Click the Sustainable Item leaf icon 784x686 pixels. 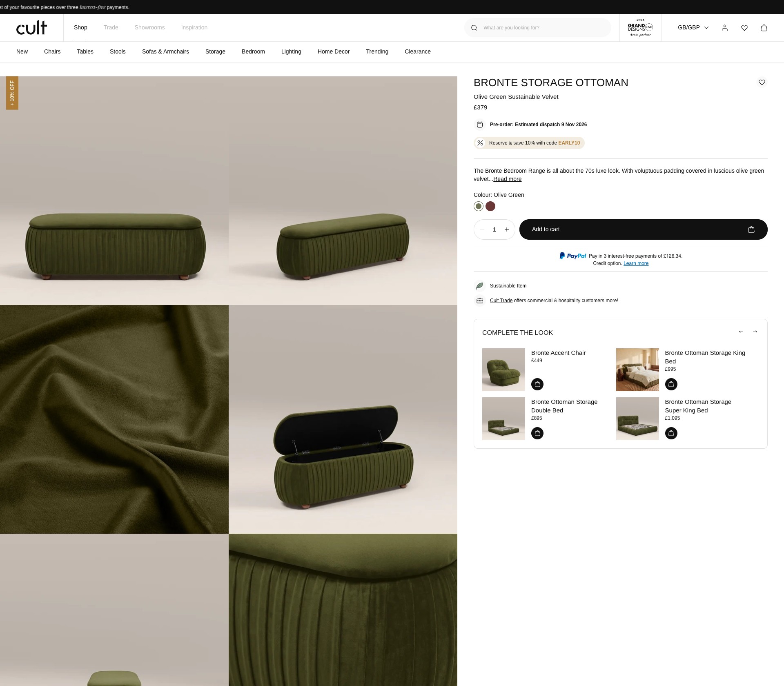point(480,286)
